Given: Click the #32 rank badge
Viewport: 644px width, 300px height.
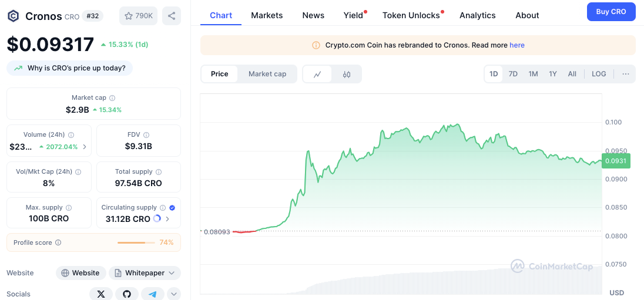Looking at the screenshot, I should tap(92, 16).
